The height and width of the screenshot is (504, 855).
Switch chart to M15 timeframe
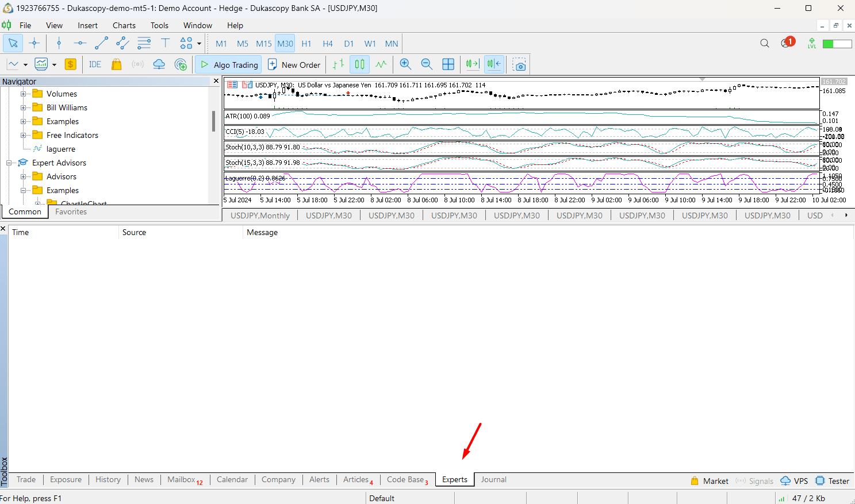(264, 44)
